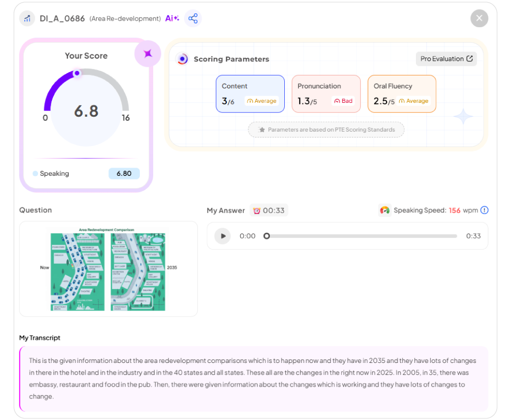Viewport: 511px width, 420px height.
Task: Click the alarm clock timer icon
Action: pyautogui.click(x=257, y=210)
